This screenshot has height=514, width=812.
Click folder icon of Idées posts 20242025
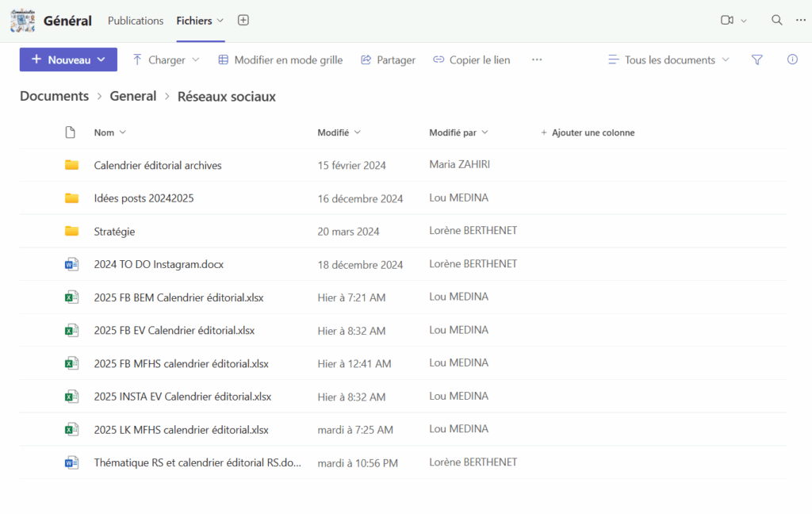click(x=71, y=198)
